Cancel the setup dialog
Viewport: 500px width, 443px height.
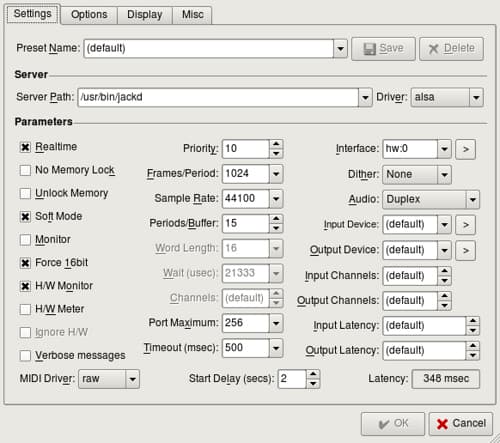point(461,424)
